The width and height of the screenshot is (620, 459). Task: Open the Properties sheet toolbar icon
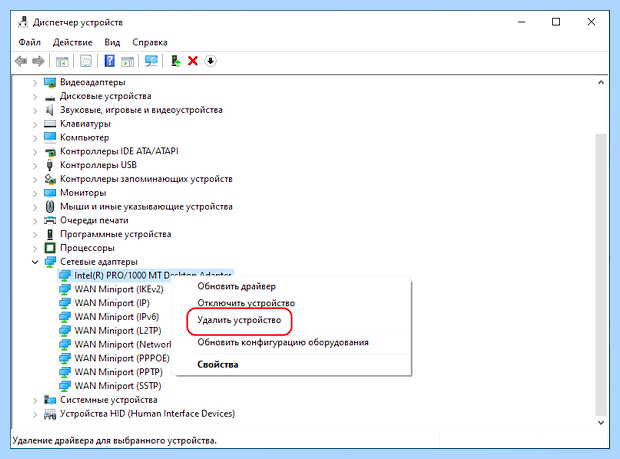click(86, 61)
